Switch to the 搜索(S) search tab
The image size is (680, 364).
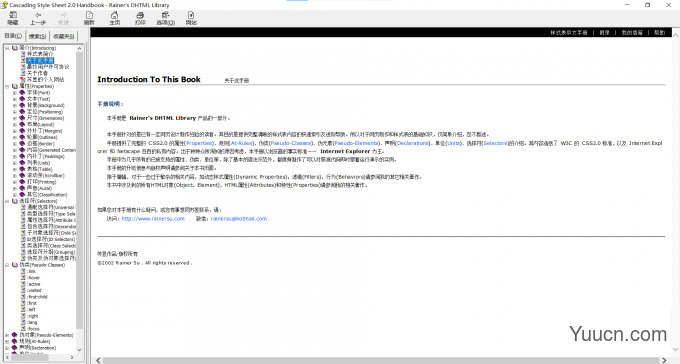coord(38,36)
